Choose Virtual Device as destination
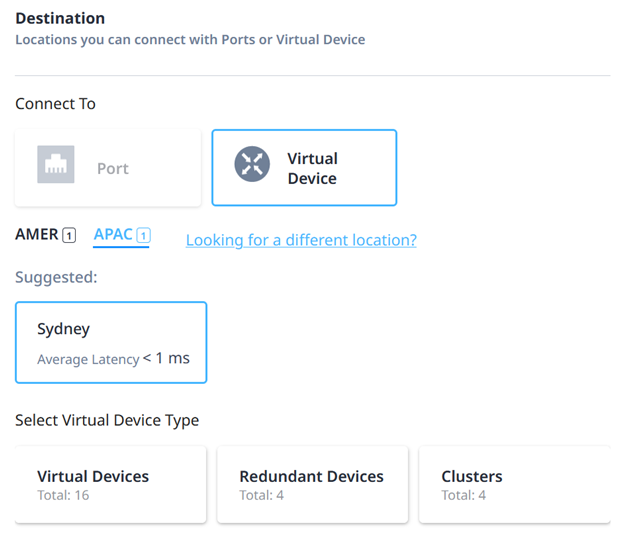Image resolution: width=623 pixels, height=536 pixels. (x=304, y=167)
